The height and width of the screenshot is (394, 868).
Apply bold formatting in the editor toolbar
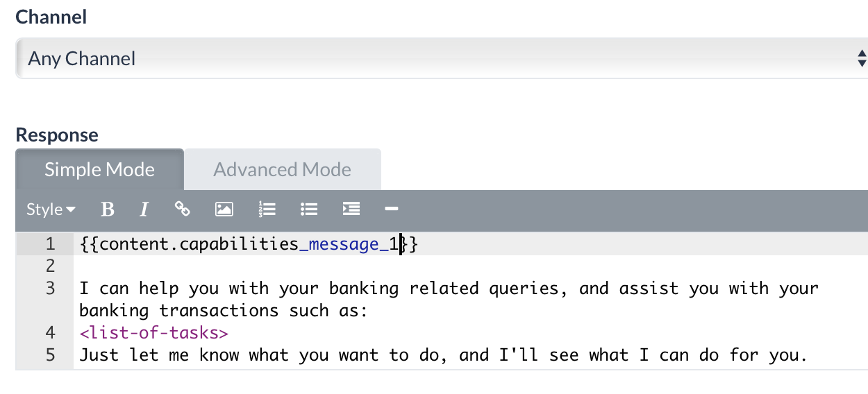pos(107,209)
